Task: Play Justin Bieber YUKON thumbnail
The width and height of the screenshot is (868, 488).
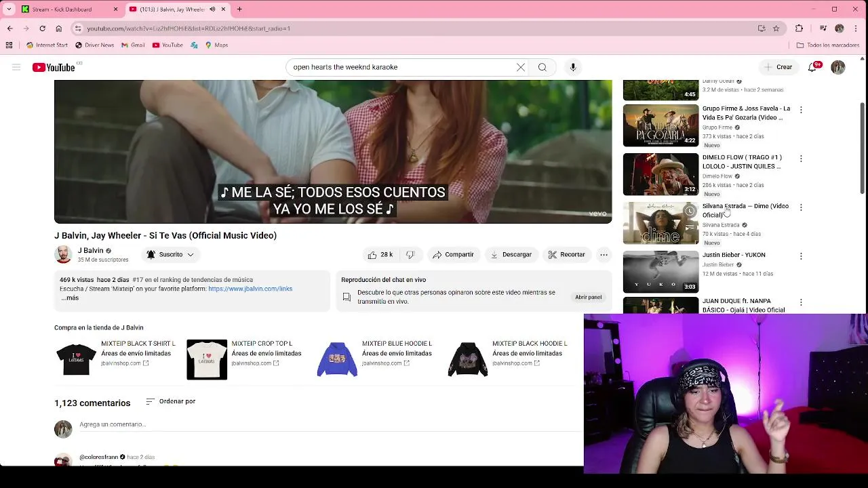Action: click(660, 272)
